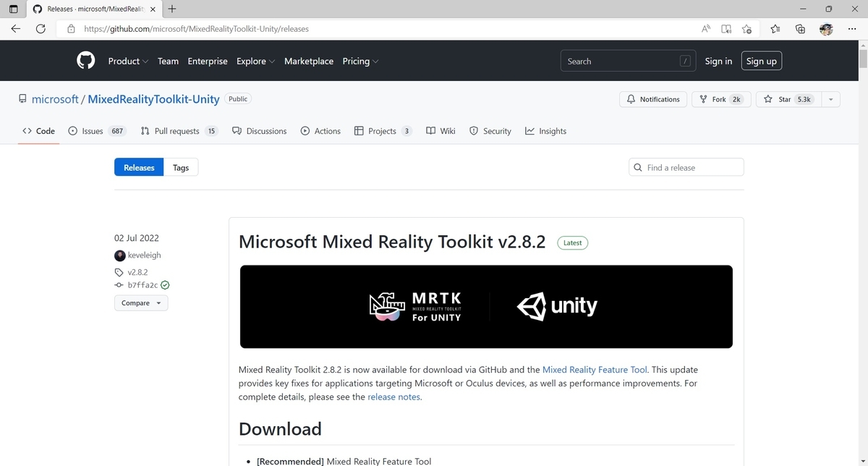Go to Marketplace
The width and height of the screenshot is (868, 466).
pos(309,62)
